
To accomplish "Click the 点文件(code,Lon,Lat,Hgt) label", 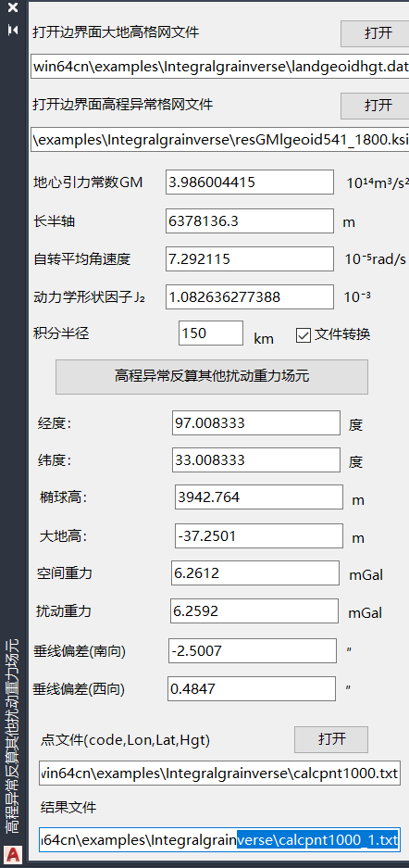I will point(126,739).
